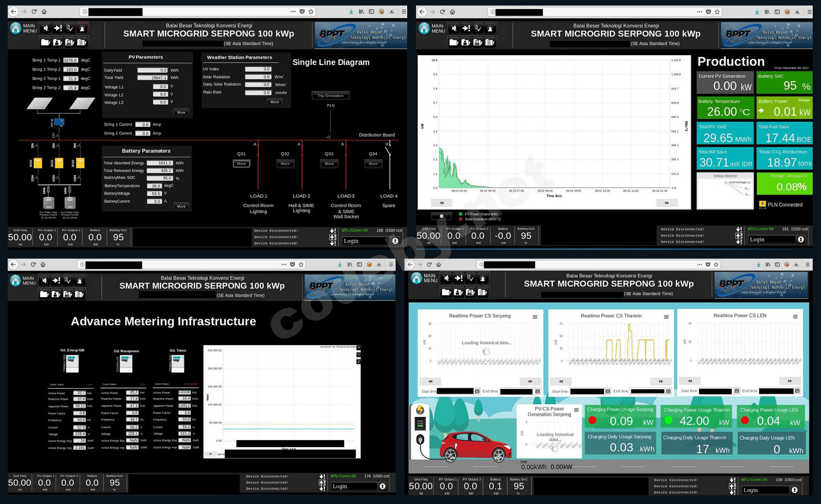Click the home icon beside MAIN MENU in Production window
The image size is (821, 504).
[x=424, y=28]
